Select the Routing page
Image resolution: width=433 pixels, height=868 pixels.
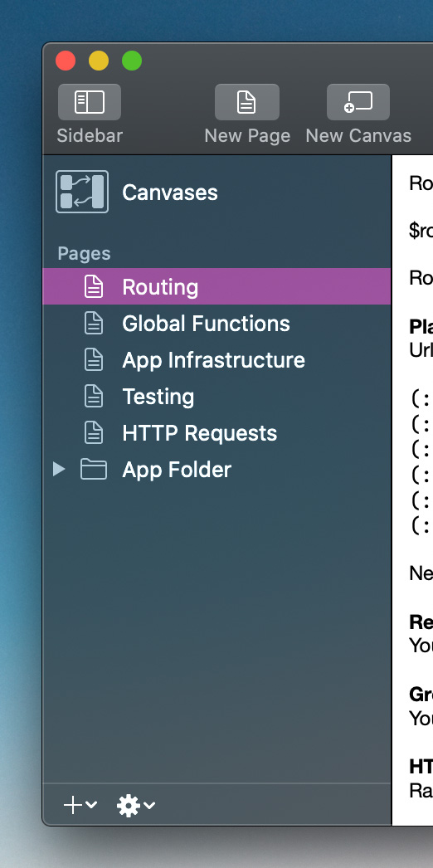[216, 287]
